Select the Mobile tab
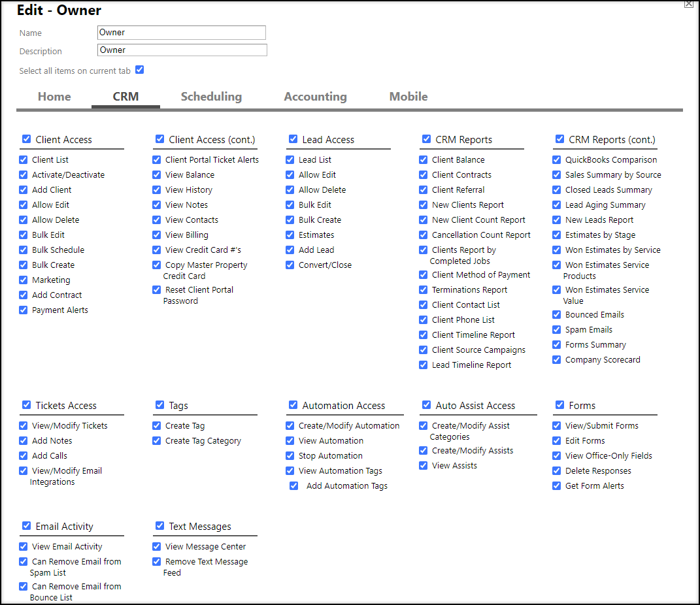This screenshot has height=605, width=700. (408, 96)
